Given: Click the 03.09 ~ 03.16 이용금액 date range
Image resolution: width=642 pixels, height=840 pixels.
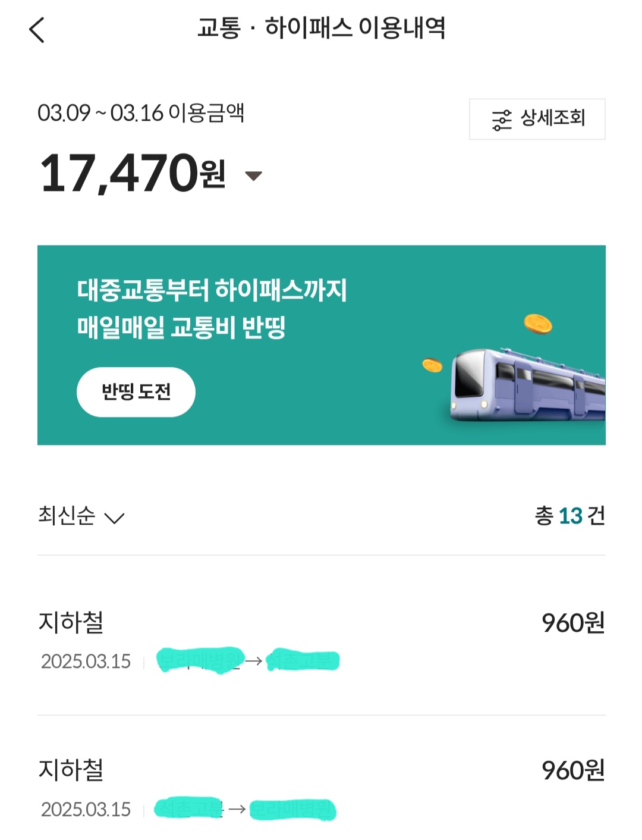Looking at the screenshot, I should click(141, 112).
